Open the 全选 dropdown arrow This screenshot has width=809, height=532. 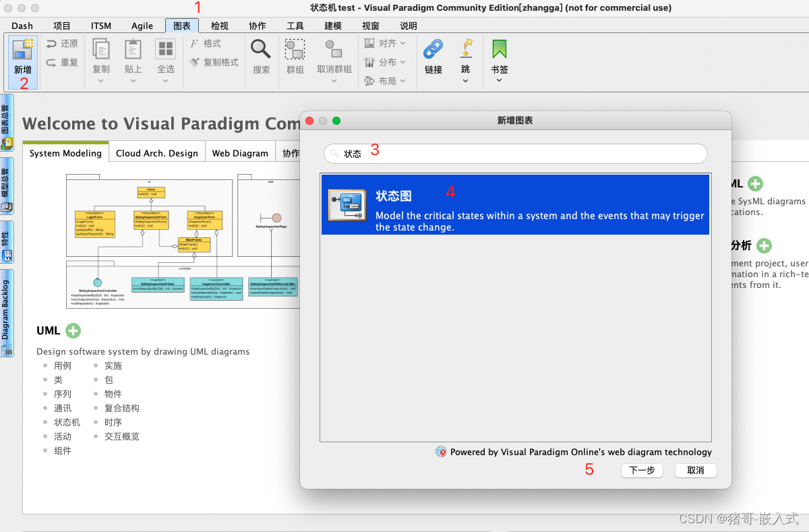pos(165,81)
